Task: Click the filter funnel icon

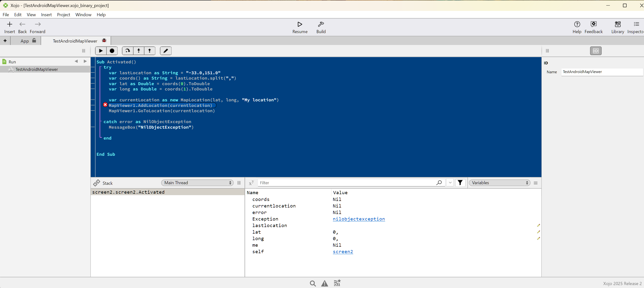Action: coord(460,183)
